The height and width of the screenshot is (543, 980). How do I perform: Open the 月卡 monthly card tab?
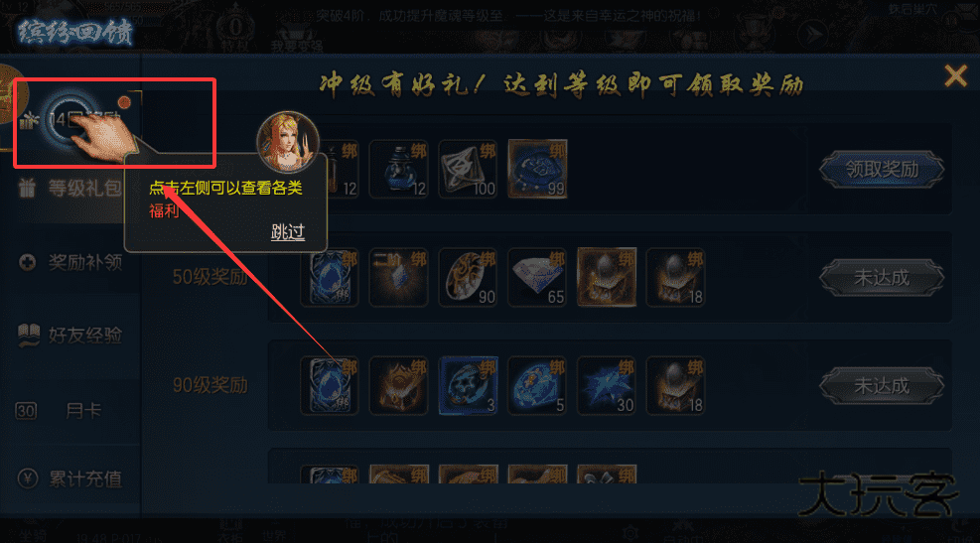click(70, 411)
